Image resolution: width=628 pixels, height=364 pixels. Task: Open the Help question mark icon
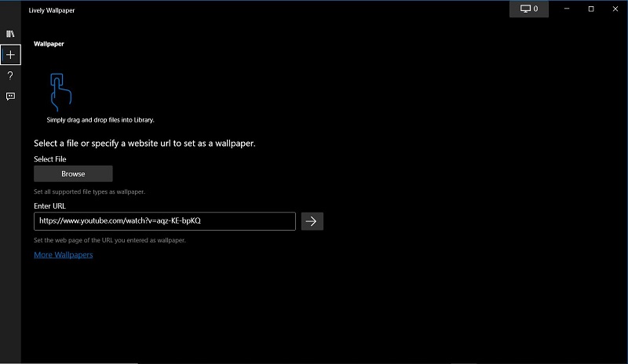click(x=10, y=75)
